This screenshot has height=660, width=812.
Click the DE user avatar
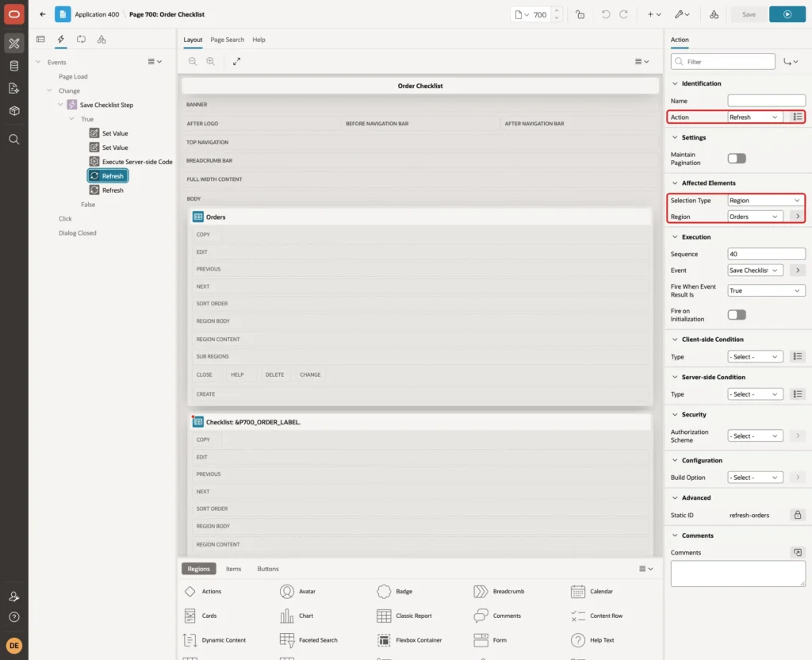(14, 646)
